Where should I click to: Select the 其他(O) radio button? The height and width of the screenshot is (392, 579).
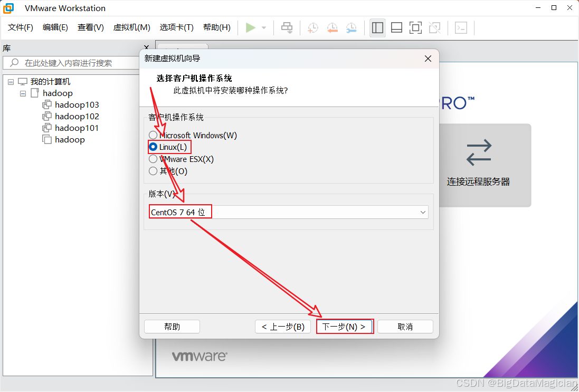pos(153,171)
